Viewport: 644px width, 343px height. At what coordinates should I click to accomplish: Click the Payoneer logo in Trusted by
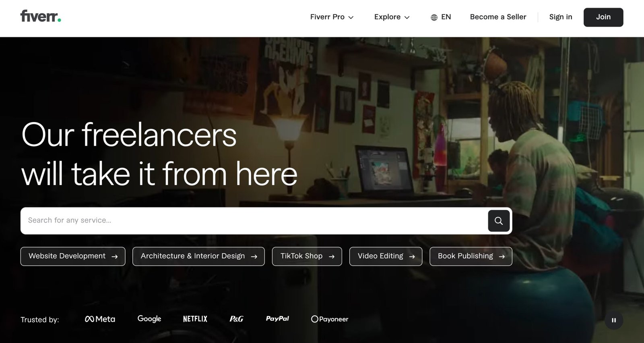330,319
